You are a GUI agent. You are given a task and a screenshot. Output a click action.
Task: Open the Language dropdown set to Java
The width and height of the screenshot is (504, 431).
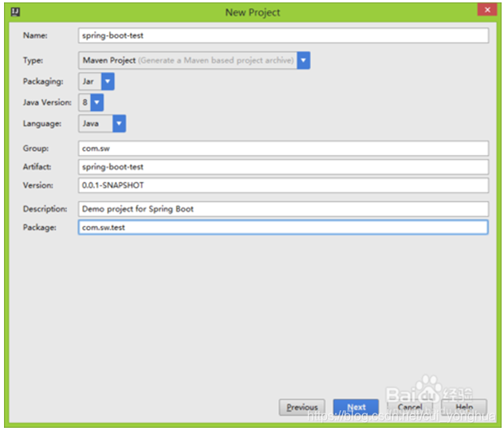pos(102,124)
